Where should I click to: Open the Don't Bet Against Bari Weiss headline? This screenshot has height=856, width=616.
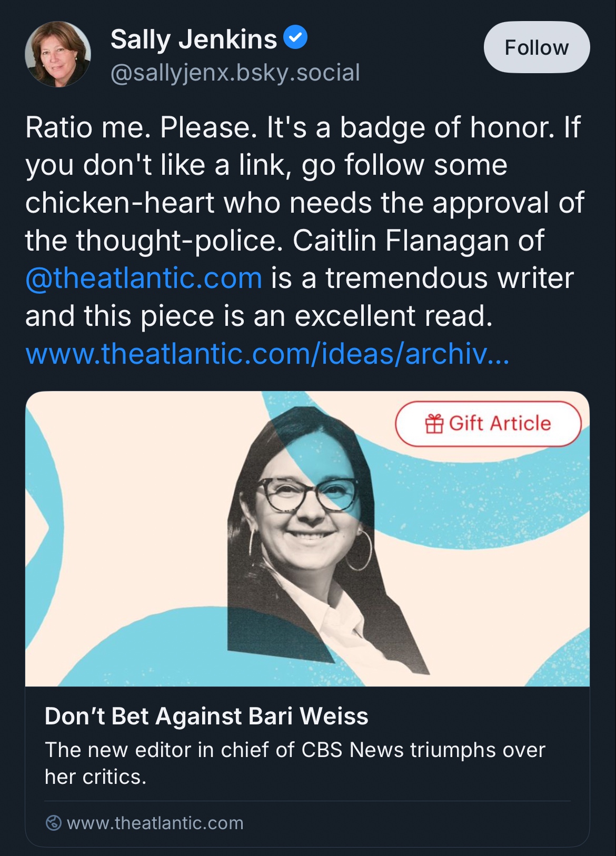206,716
